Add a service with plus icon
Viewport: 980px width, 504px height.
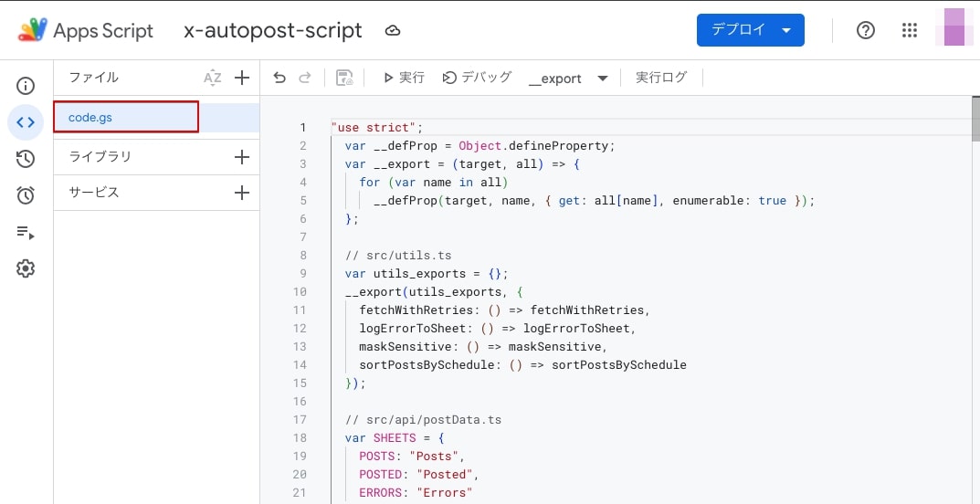pyautogui.click(x=242, y=193)
